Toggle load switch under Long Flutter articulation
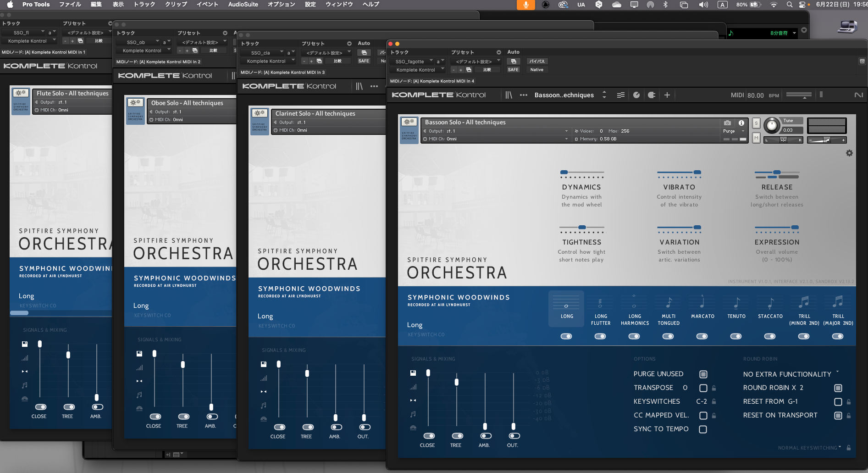This screenshot has height=473, width=868. (x=600, y=336)
